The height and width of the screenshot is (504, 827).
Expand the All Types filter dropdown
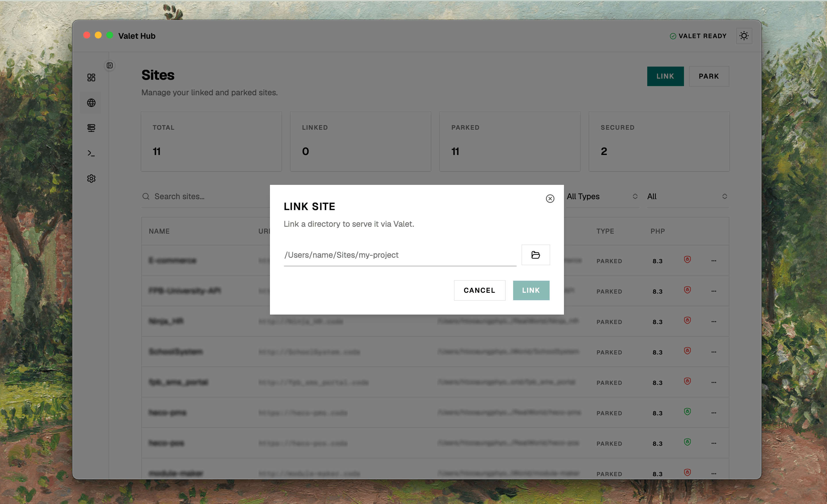coord(602,196)
